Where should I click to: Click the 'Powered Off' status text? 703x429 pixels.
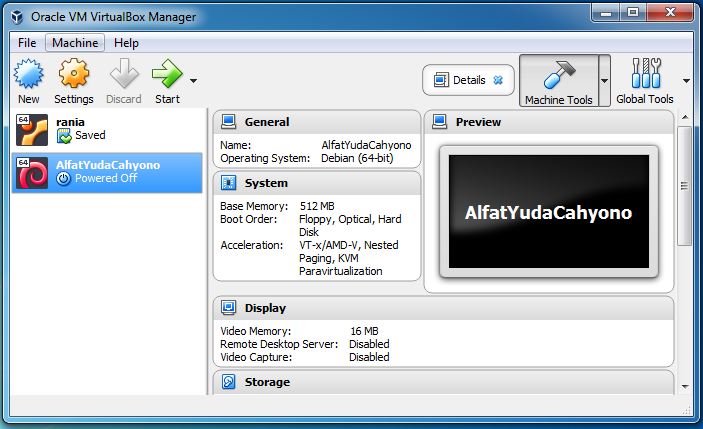[106, 178]
